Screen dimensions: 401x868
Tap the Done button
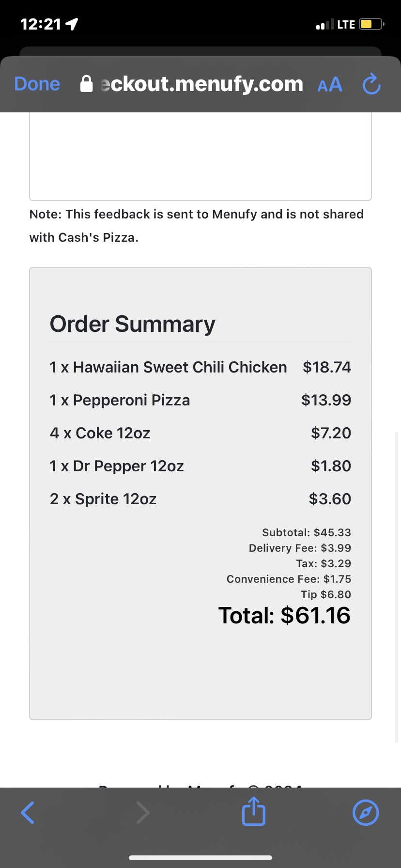pos(37,84)
